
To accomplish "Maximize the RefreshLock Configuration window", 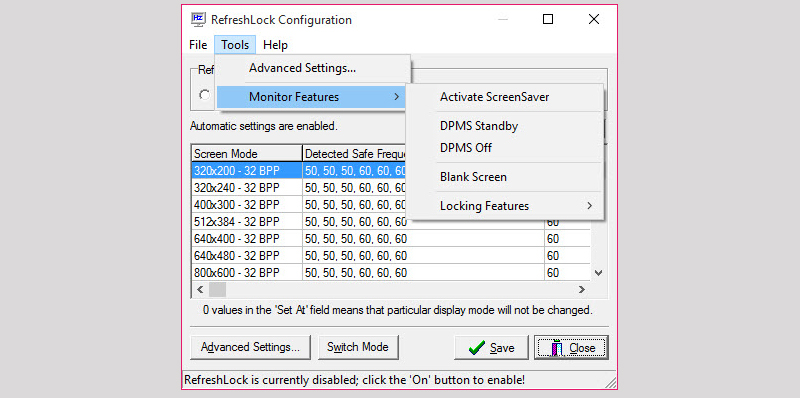I will point(548,19).
